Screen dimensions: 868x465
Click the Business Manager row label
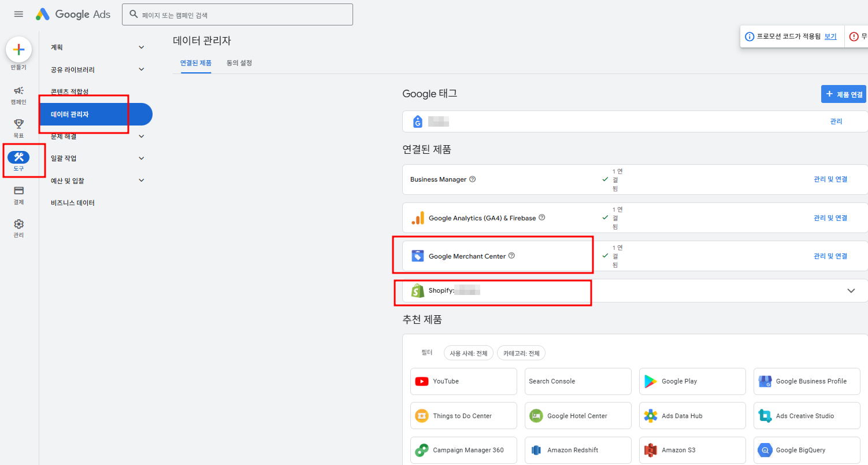pyautogui.click(x=438, y=179)
